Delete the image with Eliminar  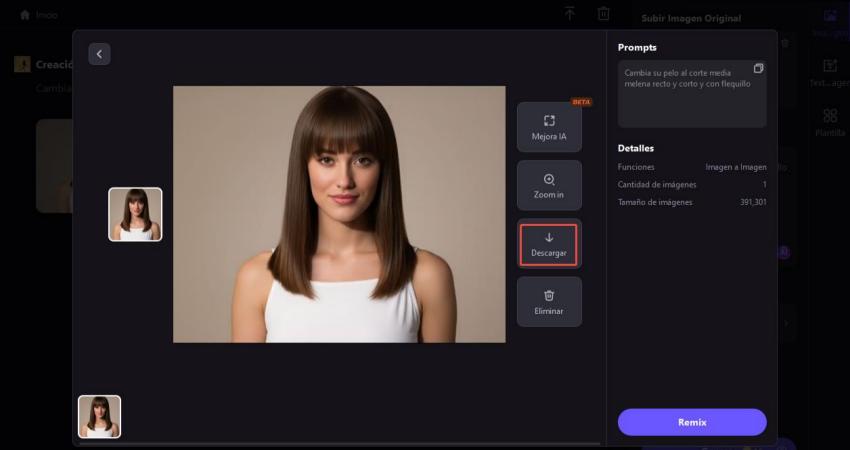(x=549, y=302)
